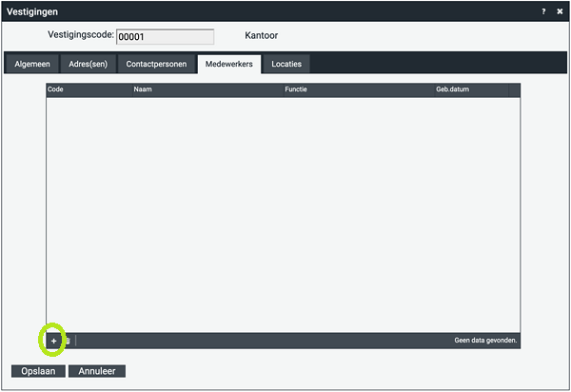Close the Vestigingen dialog
Screen dimensions: 571x392
click(x=560, y=11)
